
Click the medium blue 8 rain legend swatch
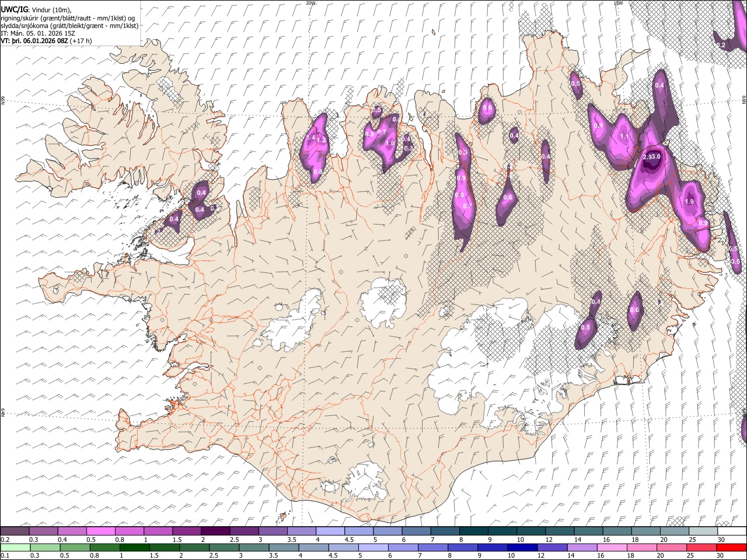[463, 547]
